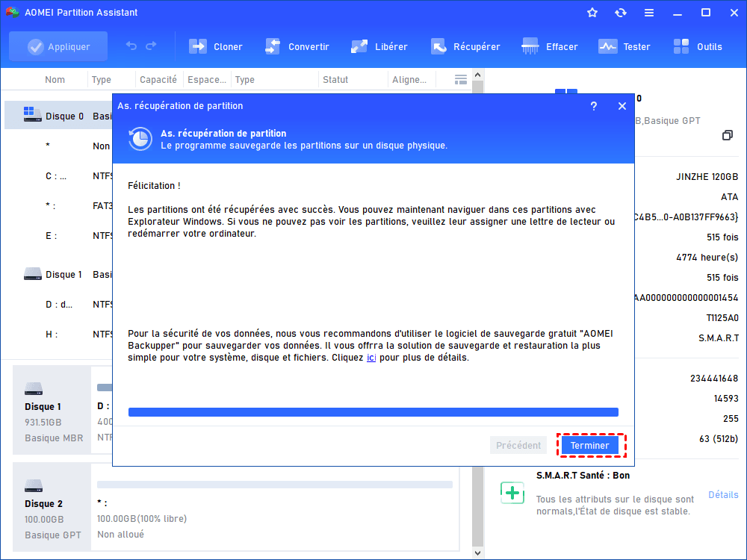
Task: Sort by the Statut column header
Action: 335,80
